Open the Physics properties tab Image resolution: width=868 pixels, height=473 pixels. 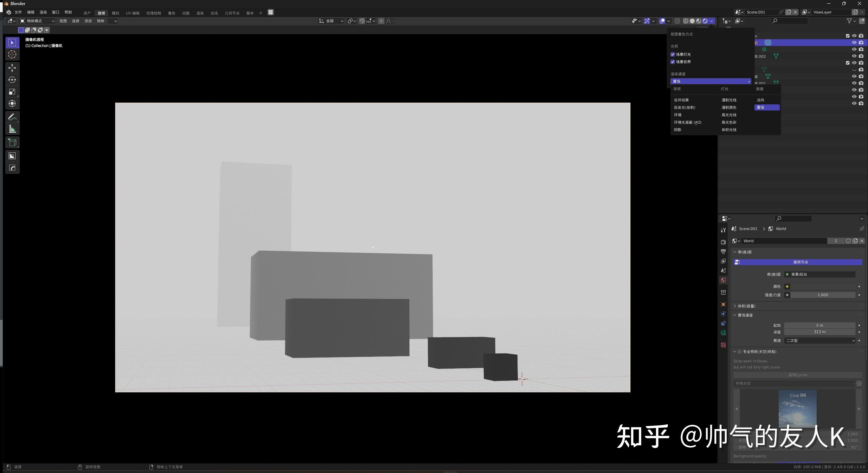coord(723,314)
